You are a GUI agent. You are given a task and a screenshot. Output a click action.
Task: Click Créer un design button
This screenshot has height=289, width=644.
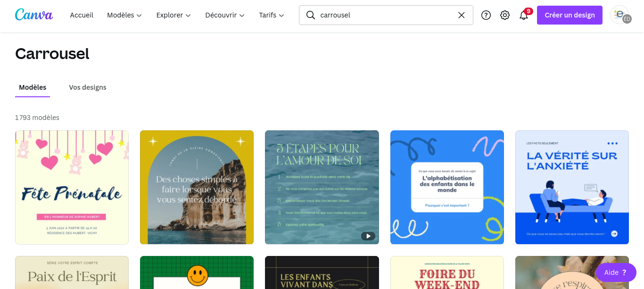(570, 15)
